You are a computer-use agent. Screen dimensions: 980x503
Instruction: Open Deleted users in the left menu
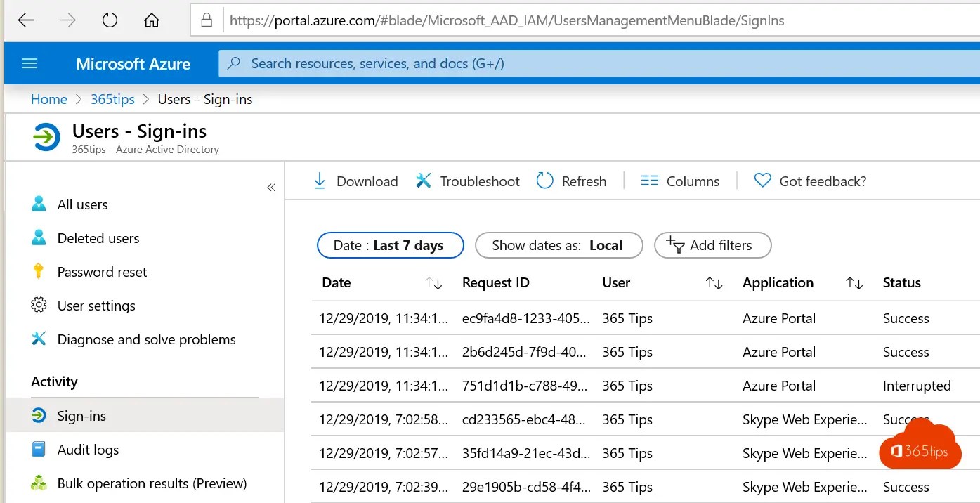[x=98, y=238]
